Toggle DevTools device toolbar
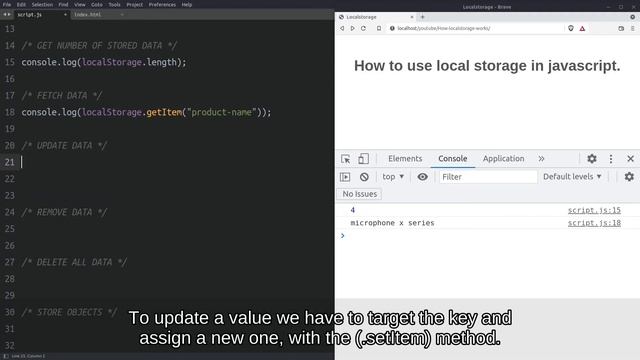Image resolution: width=640 pixels, height=360 pixels. [x=363, y=158]
